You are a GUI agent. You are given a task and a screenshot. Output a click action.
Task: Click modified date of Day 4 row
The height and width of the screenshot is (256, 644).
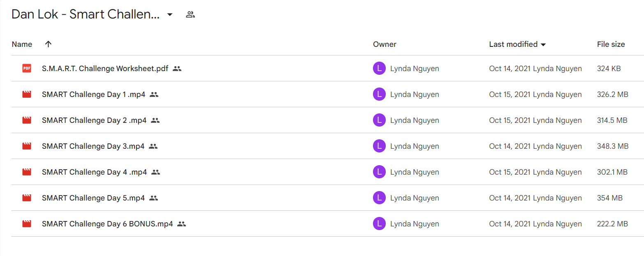tap(535, 172)
